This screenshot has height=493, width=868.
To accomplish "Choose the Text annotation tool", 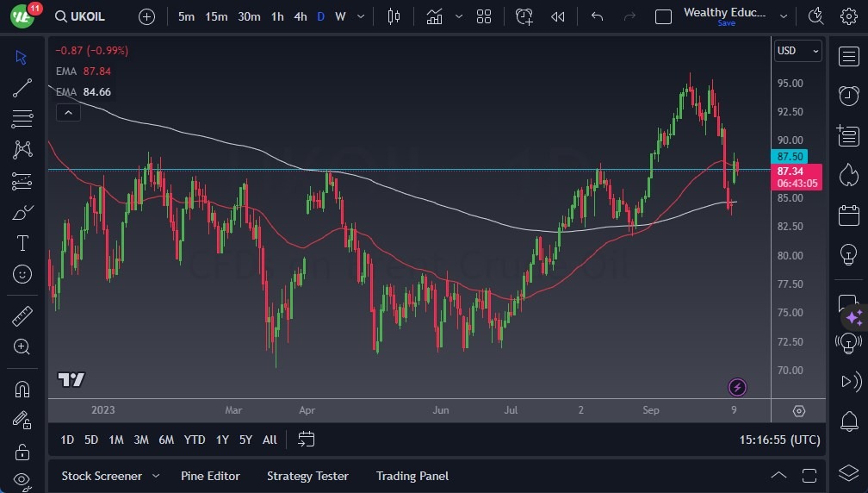I will pyautogui.click(x=22, y=243).
